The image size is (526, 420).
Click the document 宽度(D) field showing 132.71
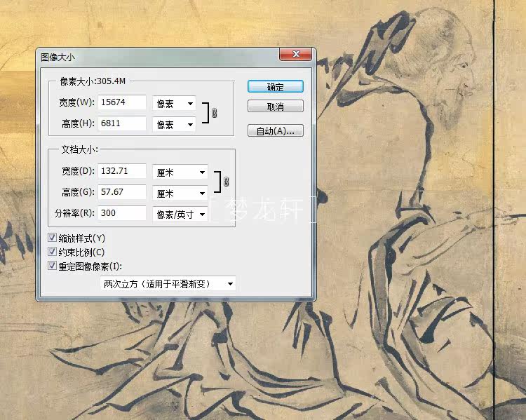(122, 171)
